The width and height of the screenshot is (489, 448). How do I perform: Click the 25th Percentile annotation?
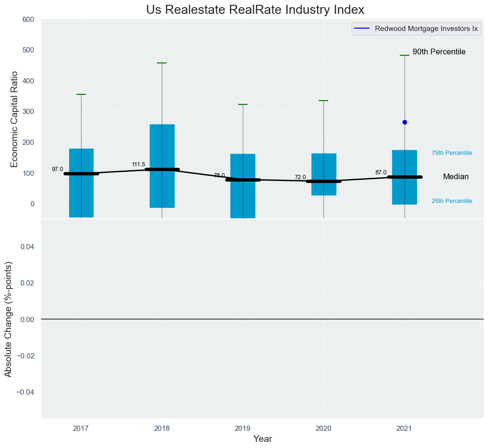click(451, 201)
